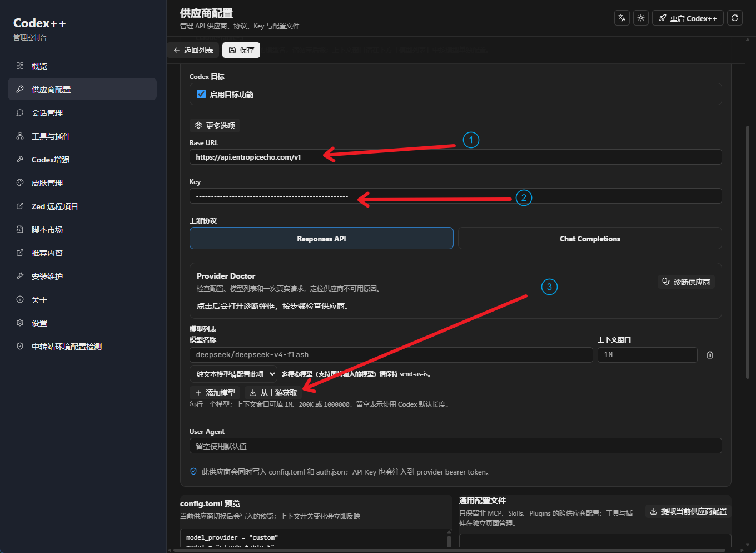This screenshot has height=553, width=756.
Task: Click the palette icon for 皮肤管理
Action: [20, 182]
